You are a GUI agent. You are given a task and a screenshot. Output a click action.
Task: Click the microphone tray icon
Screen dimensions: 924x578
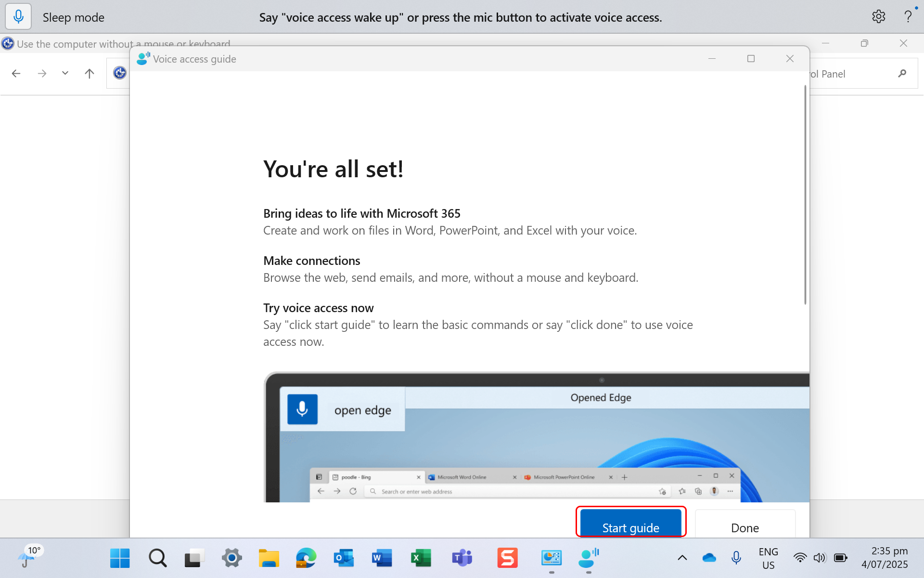[x=736, y=558]
